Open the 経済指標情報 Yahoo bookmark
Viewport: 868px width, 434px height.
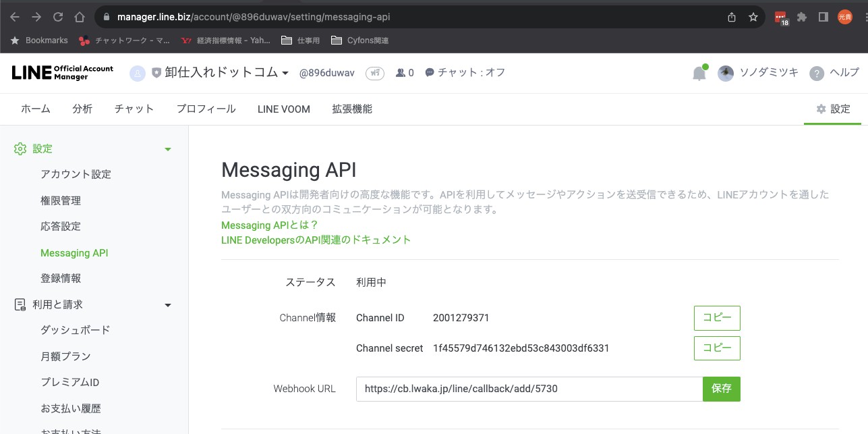tap(226, 40)
